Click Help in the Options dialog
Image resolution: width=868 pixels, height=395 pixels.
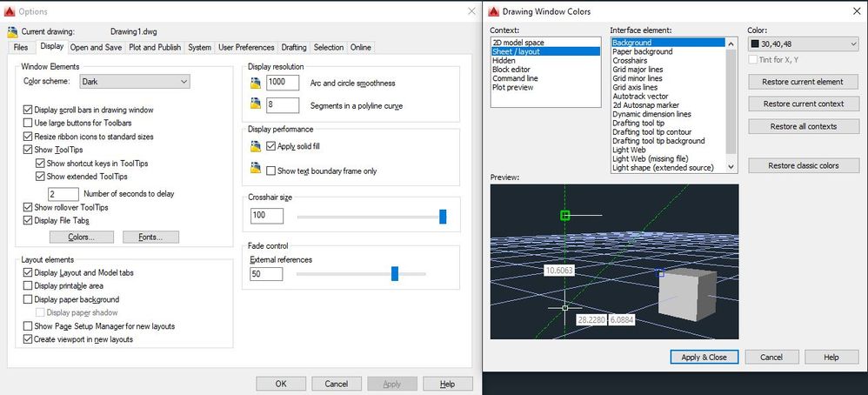pyautogui.click(x=447, y=384)
